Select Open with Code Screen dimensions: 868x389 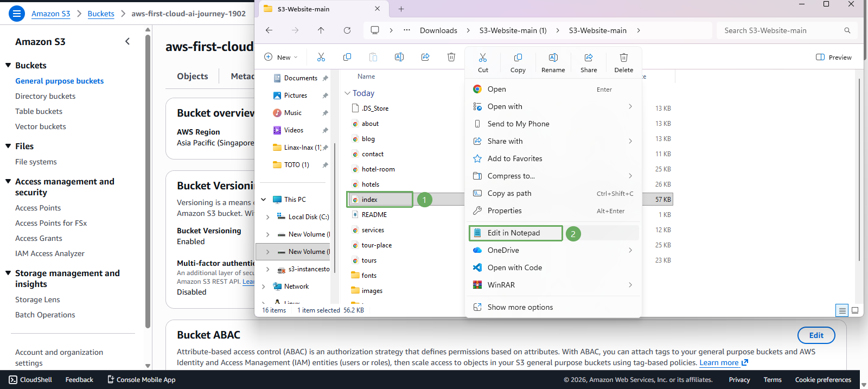pos(553,267)
